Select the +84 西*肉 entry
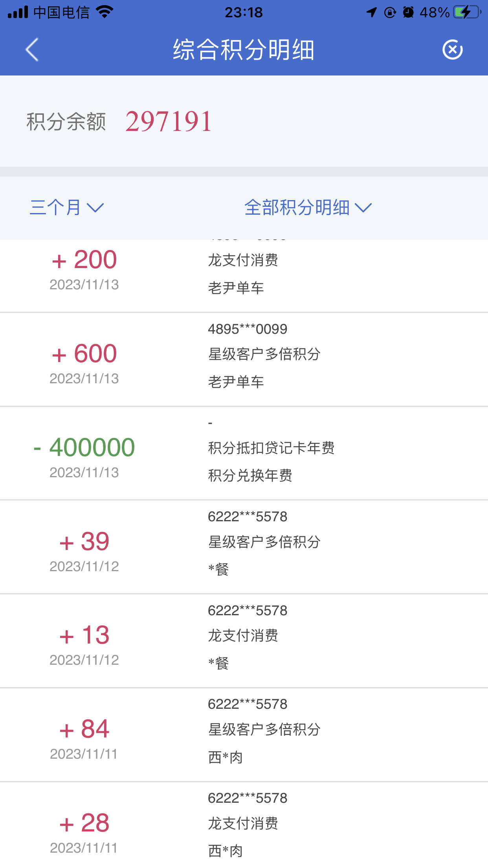The width and height of the screenshot is (488, 868). pos(244,735)
